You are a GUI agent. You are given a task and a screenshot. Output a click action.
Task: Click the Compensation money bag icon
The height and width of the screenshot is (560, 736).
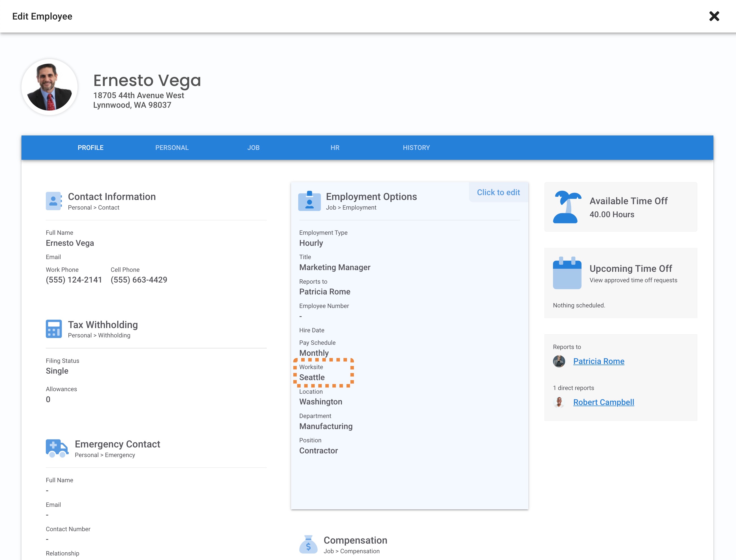pyautogui.click(x=308, y=544)
